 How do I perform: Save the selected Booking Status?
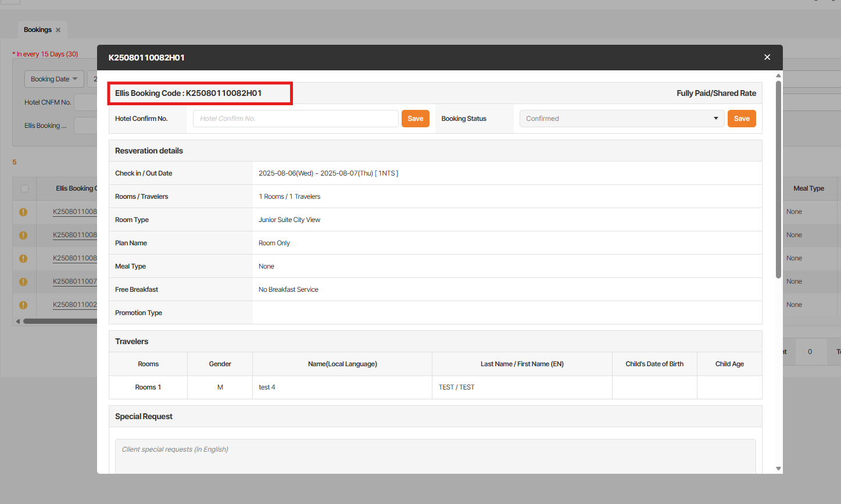click(742, 119)
